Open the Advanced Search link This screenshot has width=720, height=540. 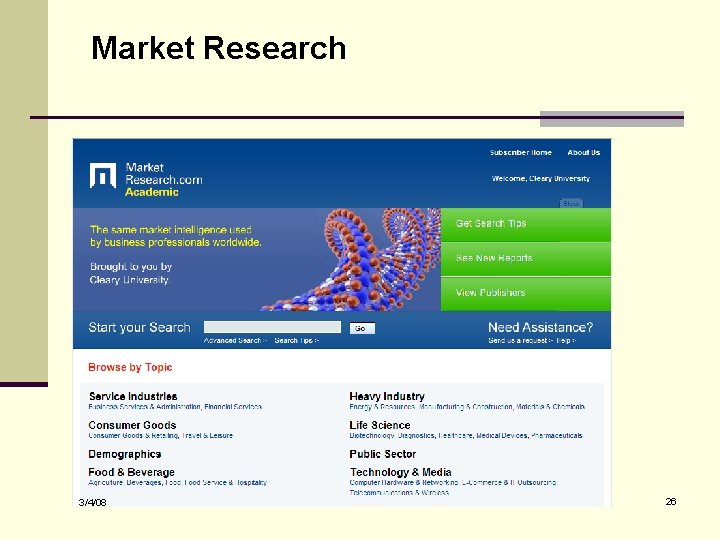click(235, 341)
